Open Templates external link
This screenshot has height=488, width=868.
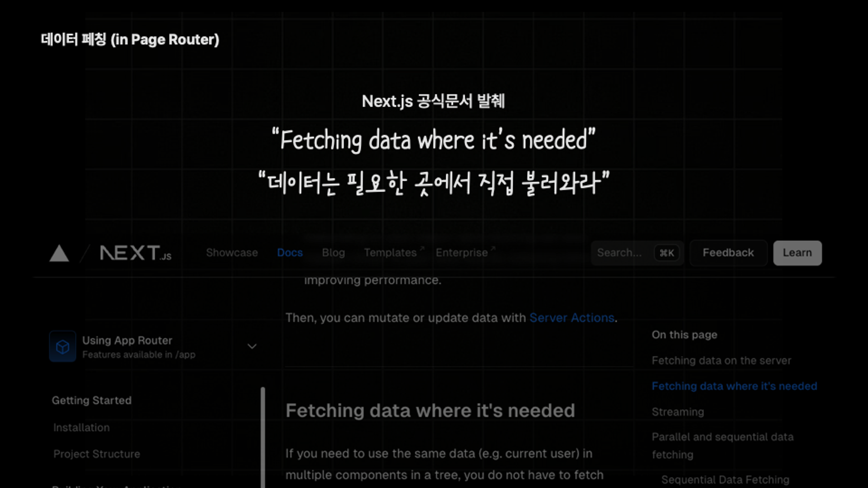[x=390, y=252]
